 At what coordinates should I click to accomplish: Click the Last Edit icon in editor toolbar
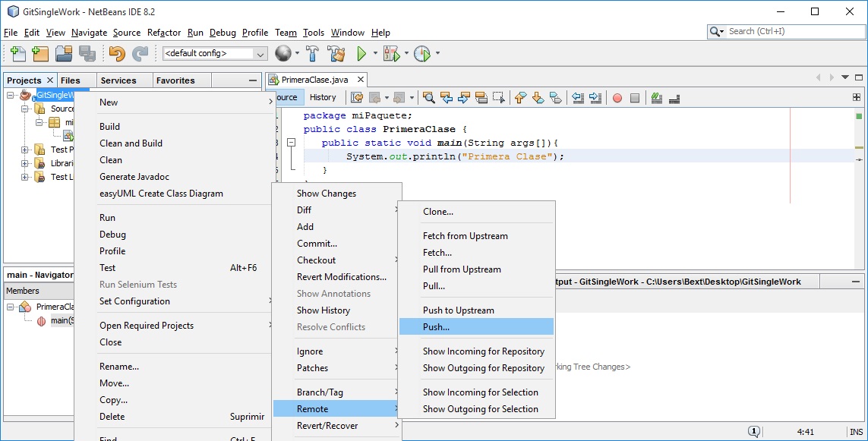tap(357, 98)
